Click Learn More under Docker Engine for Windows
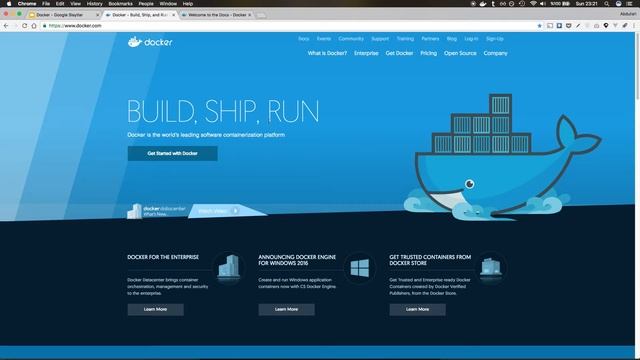This screenshot has height=360, width=640. click(287, 309)
